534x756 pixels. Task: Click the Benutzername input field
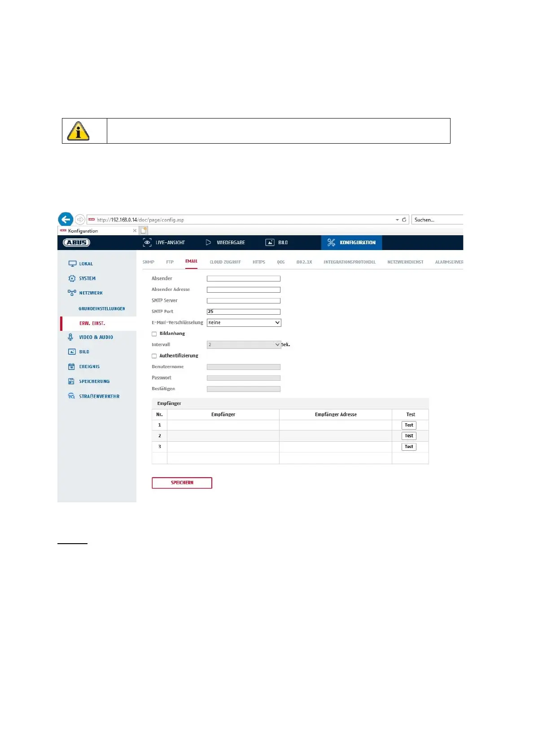point(244,367)
